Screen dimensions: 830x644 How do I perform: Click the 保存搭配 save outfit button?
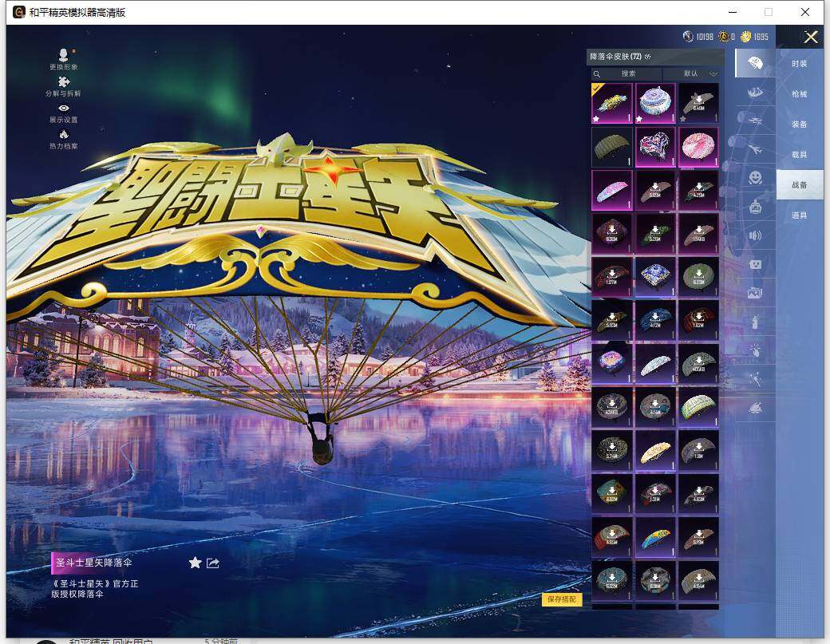pos(562,599)
